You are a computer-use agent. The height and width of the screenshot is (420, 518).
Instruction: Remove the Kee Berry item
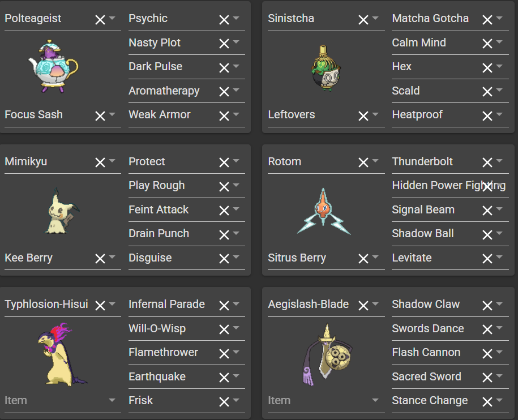(100, 259)
